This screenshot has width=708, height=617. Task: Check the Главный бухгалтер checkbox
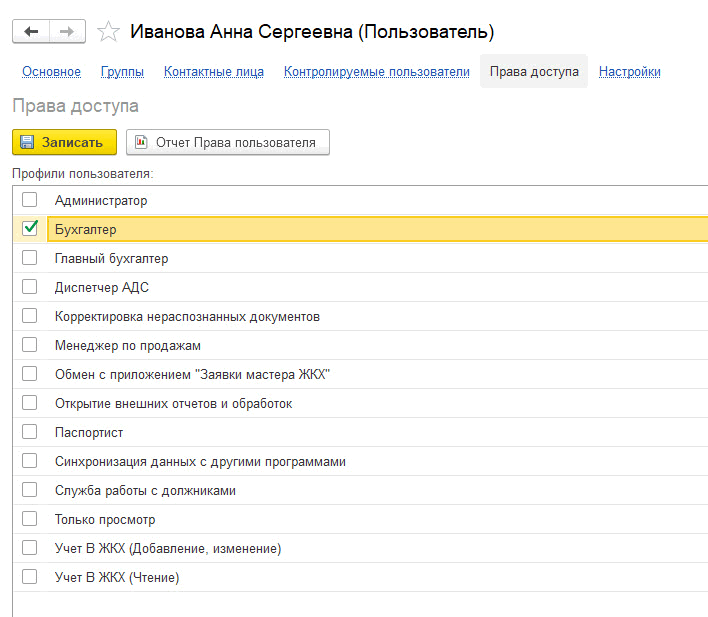tap(30, 258)
